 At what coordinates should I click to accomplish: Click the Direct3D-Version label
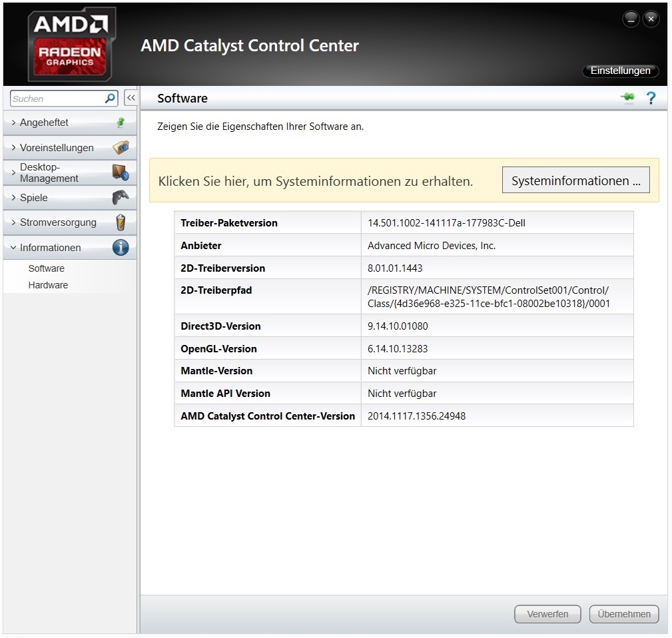point(220,326)
